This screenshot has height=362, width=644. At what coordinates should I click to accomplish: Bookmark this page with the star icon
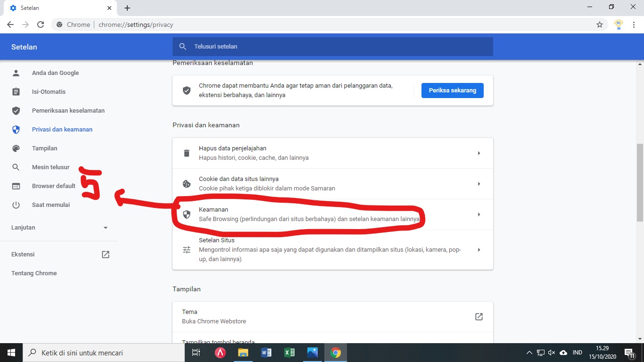point(600,25)
